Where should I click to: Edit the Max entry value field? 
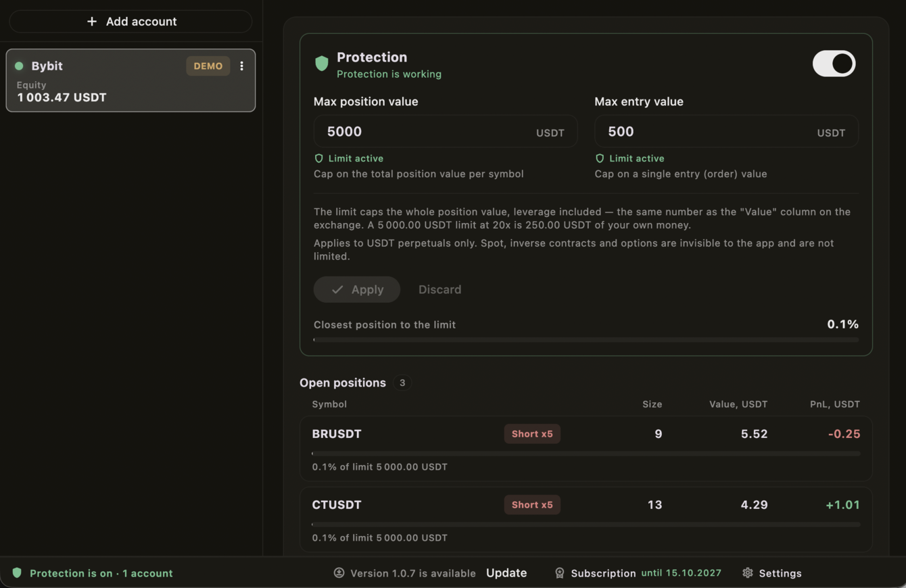point(726,131)
